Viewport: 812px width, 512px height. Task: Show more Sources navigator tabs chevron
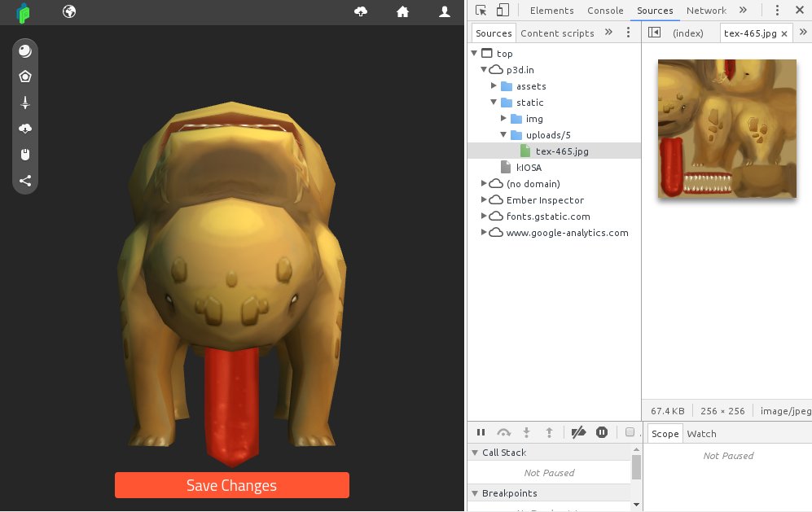(x=608, y=32)
